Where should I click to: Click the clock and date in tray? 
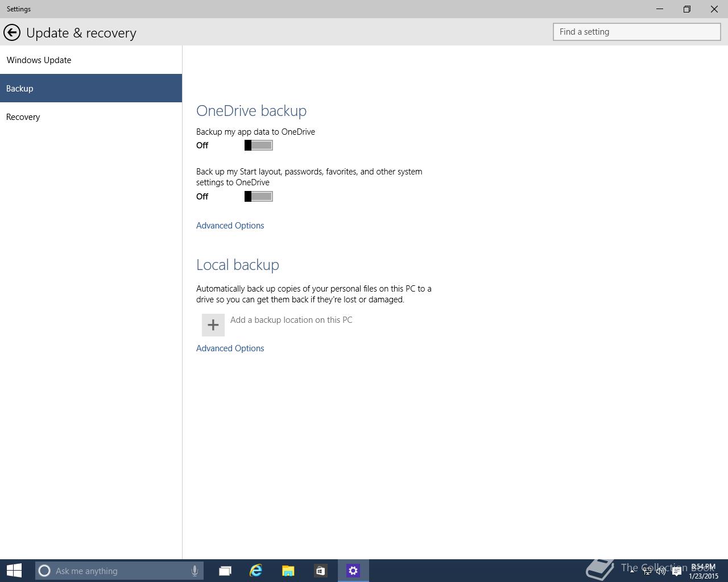[704, 571]
